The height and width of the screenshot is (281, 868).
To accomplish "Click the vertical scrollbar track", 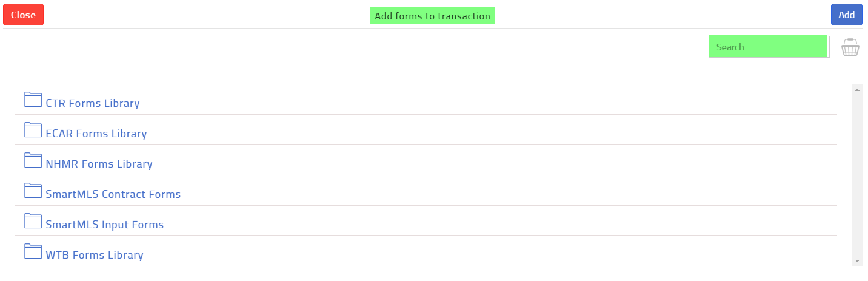I will coord(857,175).
